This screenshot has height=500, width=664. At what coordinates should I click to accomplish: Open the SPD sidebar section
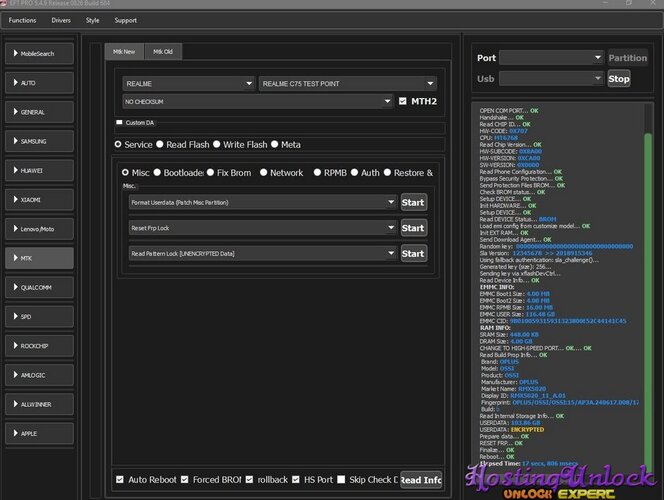click(39, 316)
